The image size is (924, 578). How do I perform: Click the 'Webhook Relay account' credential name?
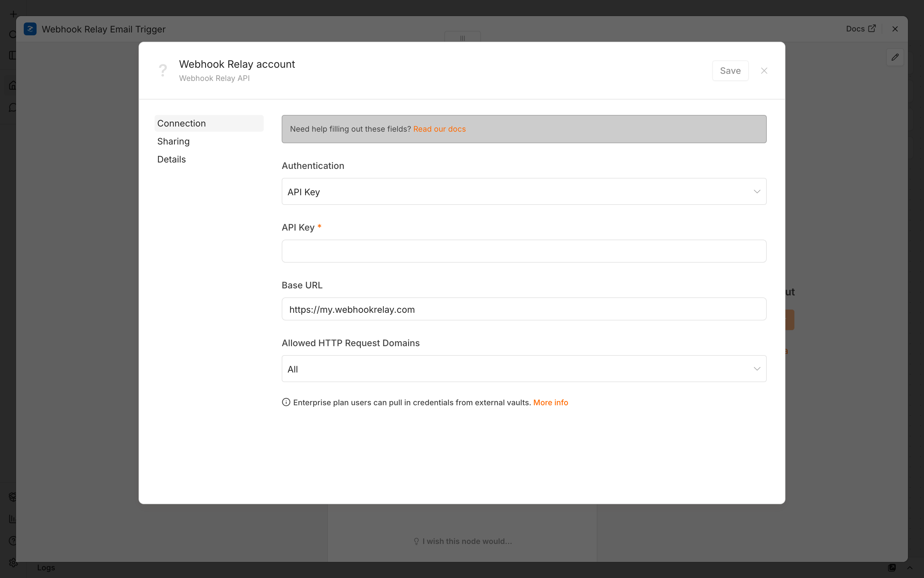(x=237, y=64)
